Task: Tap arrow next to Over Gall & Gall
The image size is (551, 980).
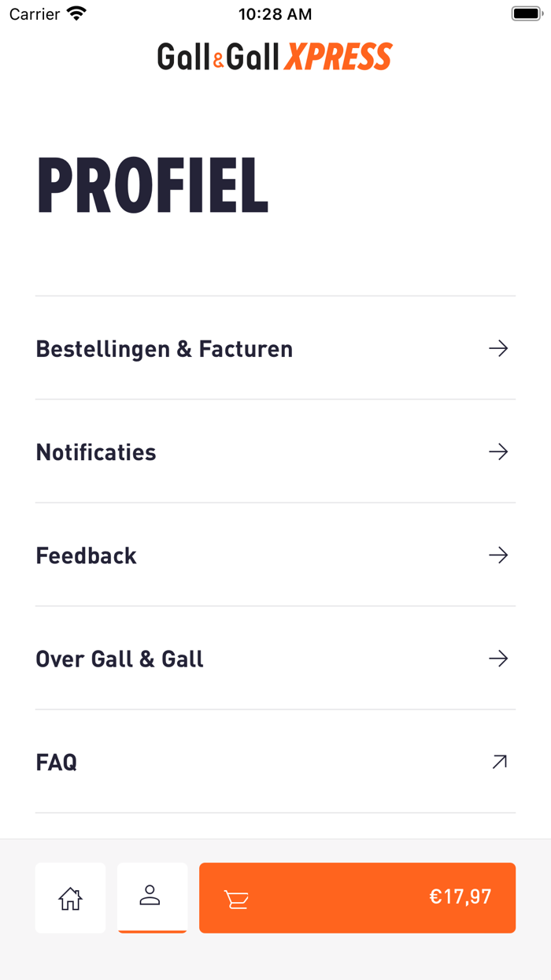Action: pyautogui.click(x=498, y=659)
